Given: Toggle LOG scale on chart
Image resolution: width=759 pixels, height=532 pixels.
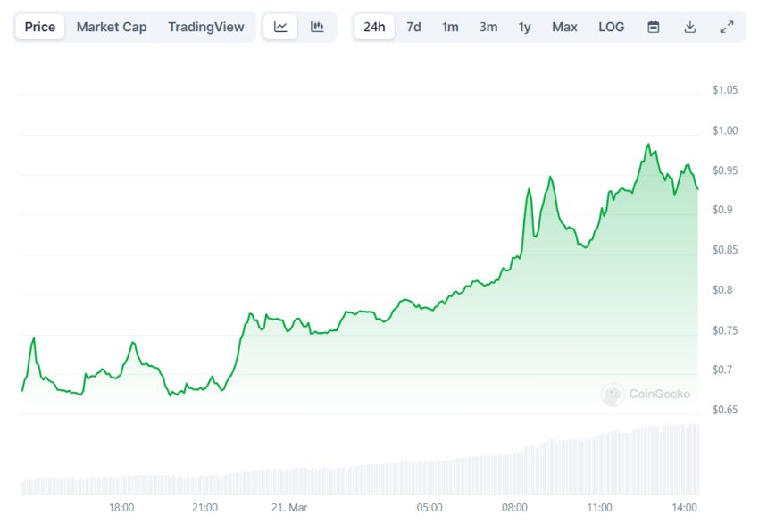Looking at the screenshot, I should click(611, 27).
